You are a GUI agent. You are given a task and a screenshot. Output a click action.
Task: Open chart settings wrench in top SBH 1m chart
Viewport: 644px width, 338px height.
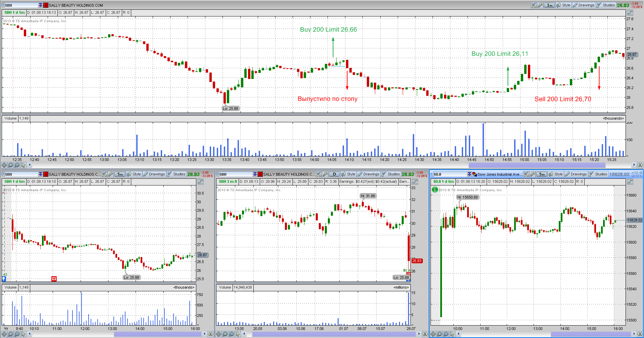540,5
